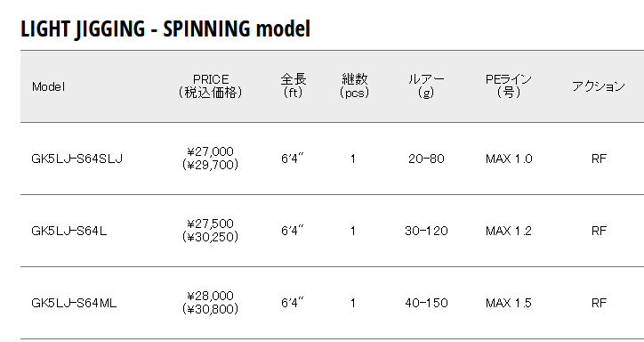Screen dimensions: 644x342
Task: Click the ¥28,000 (¥30,800) price cell
Action: point(210,303)
